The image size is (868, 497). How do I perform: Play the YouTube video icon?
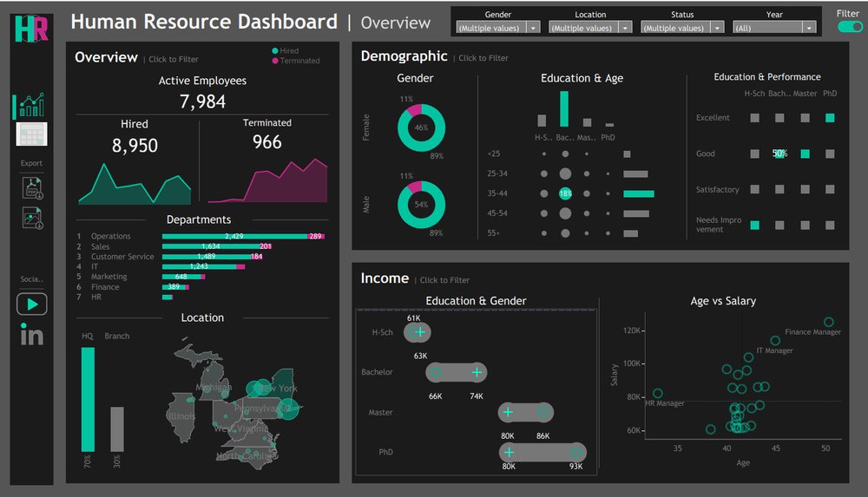click(x=31, y=304)
